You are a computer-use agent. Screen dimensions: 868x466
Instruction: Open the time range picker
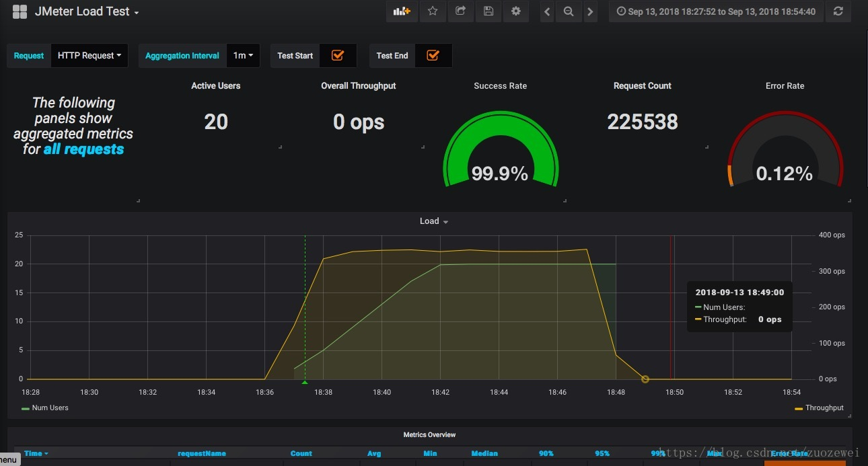coord(716,11)
